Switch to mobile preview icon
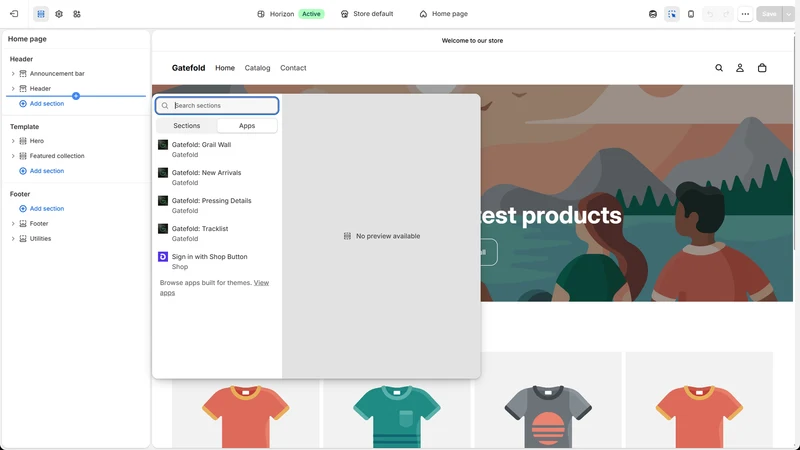This screenshot has width=800, height=450. 691,14
